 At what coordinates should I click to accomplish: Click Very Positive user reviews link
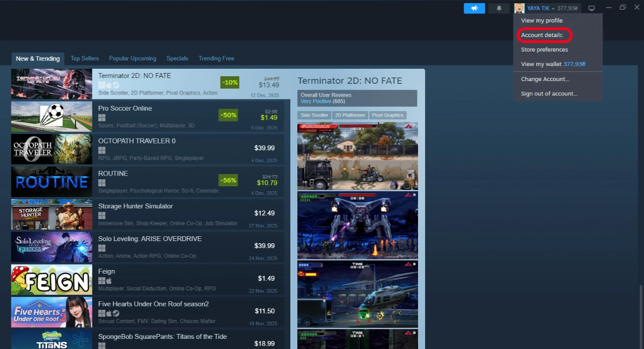[316, 101]
